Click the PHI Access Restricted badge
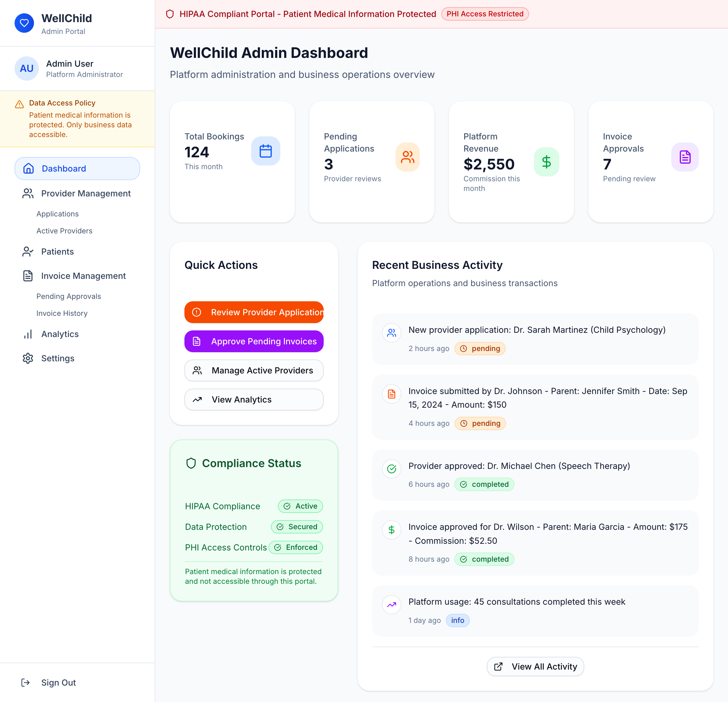Viewport: 728px width, 702px height. (484, 14)
